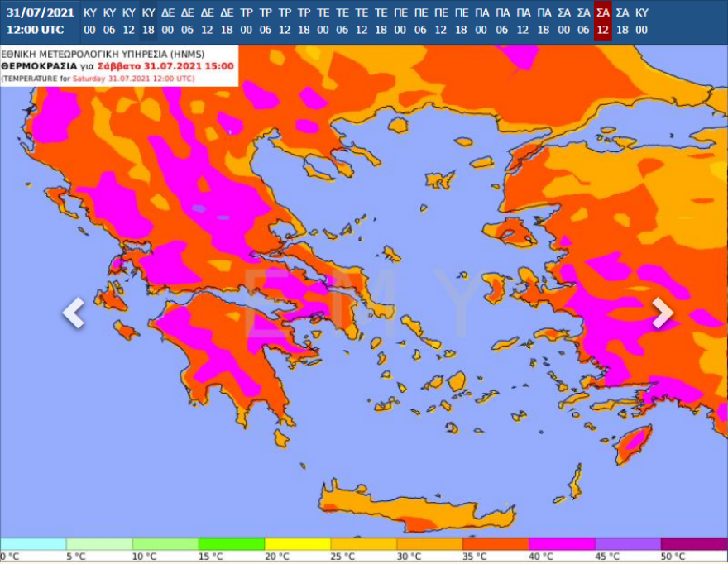Viewport: 728px width, 564px height.
Task: Click the magenta 40 °C legend swatch
Action: 563,543
